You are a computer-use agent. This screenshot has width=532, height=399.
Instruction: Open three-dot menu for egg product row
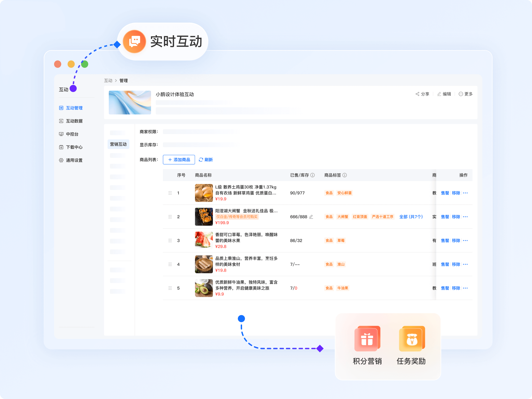[x=465, y=193]
